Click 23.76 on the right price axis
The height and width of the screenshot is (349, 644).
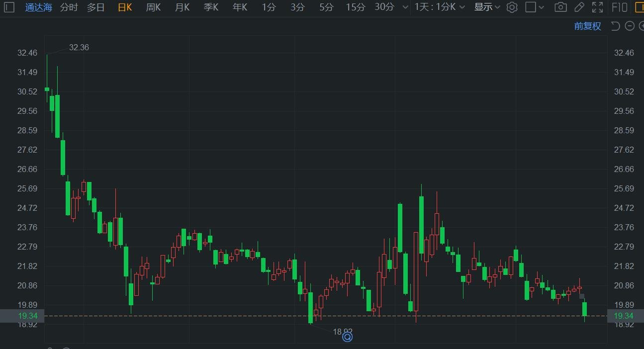[x=624, y=227]
